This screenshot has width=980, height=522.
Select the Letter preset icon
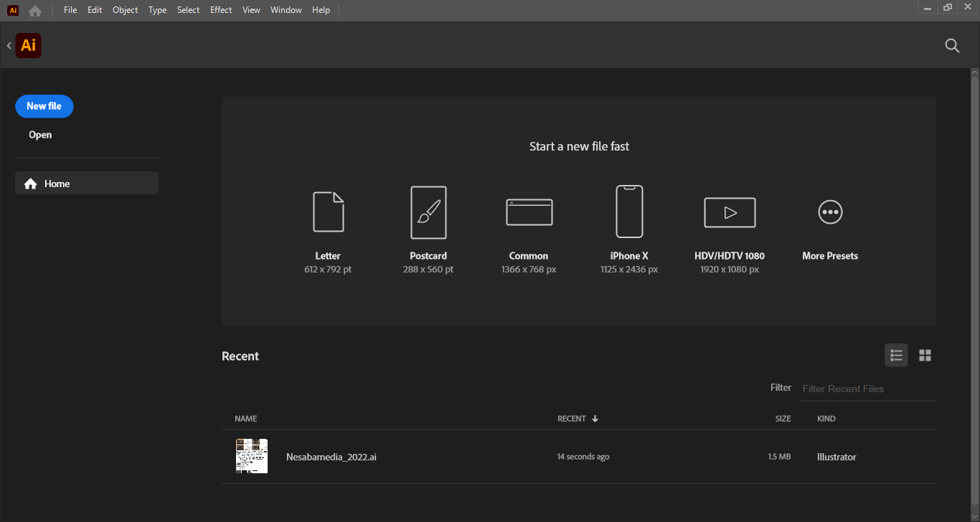(328, 212)
